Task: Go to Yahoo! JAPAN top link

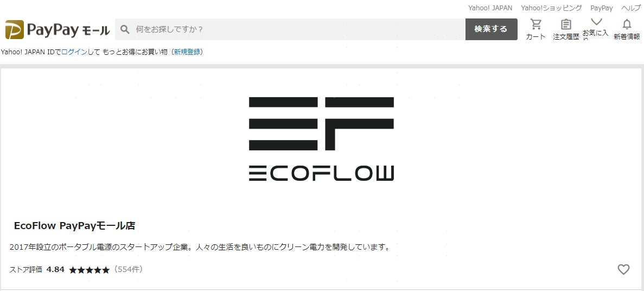Action: click(490, 8)
